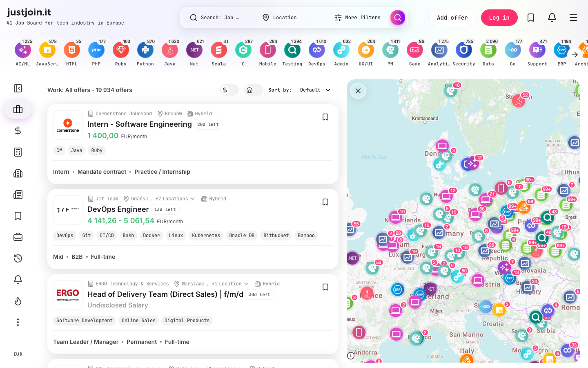The height and width of the screenshot is (368, 588).
Task: Close the map panel
Action: pyautogui.click(x=358, y=91)
